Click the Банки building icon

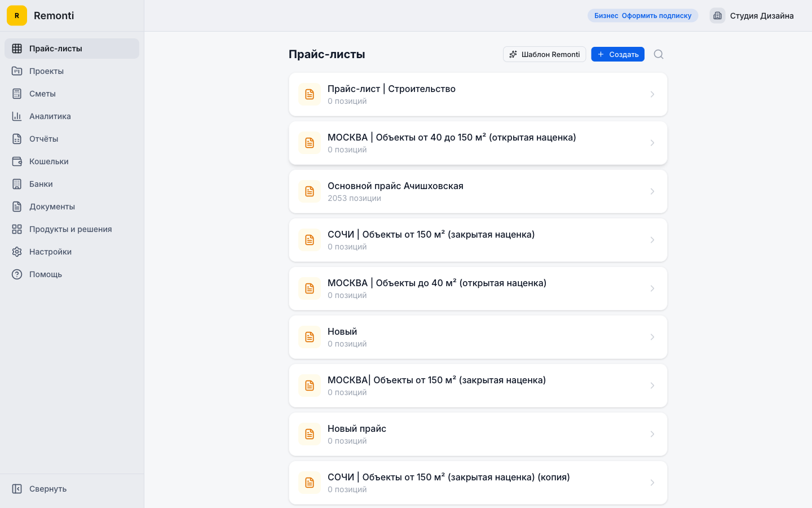pos(17,184)
